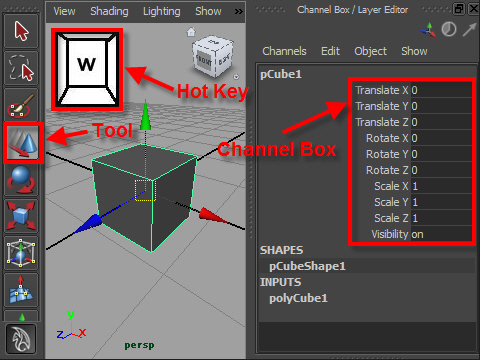This screenshot has height=360, width=480.
Task: Open the Channels menu
Action: coord(284,51)
